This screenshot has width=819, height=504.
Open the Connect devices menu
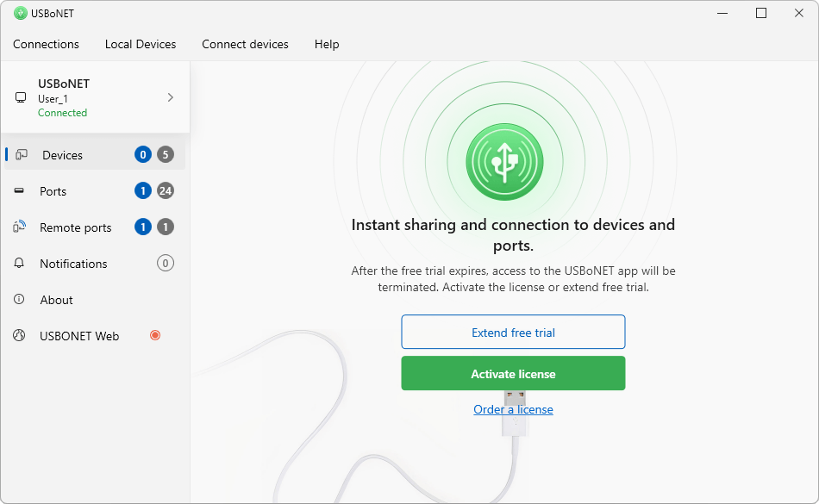pos(245,44)
